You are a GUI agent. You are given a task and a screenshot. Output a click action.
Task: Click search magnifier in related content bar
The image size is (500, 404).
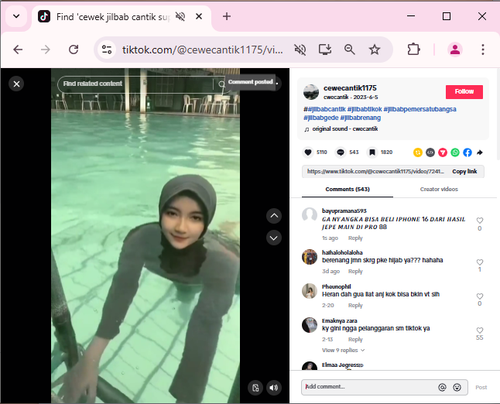tap(222, 84)
